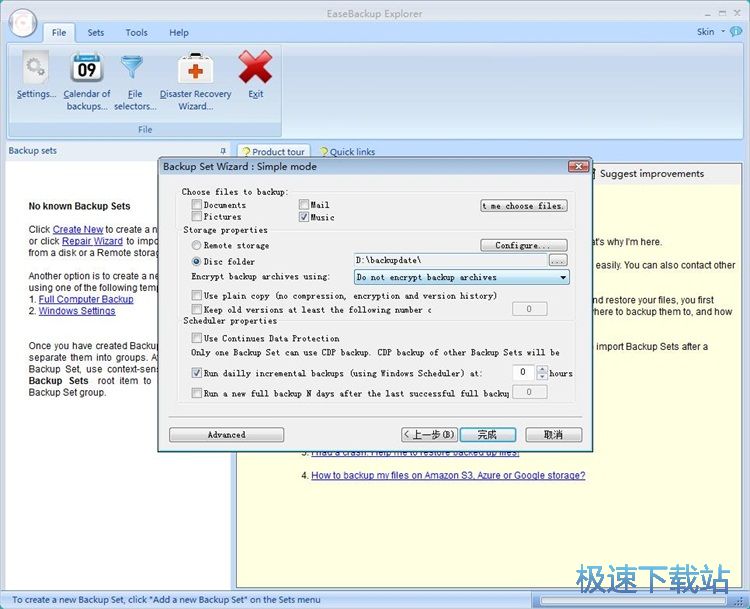The width and height of the screenshot is (750, 609).
Task: Click the Backup Set Wizard title bar
Action: tap(364, 166)
